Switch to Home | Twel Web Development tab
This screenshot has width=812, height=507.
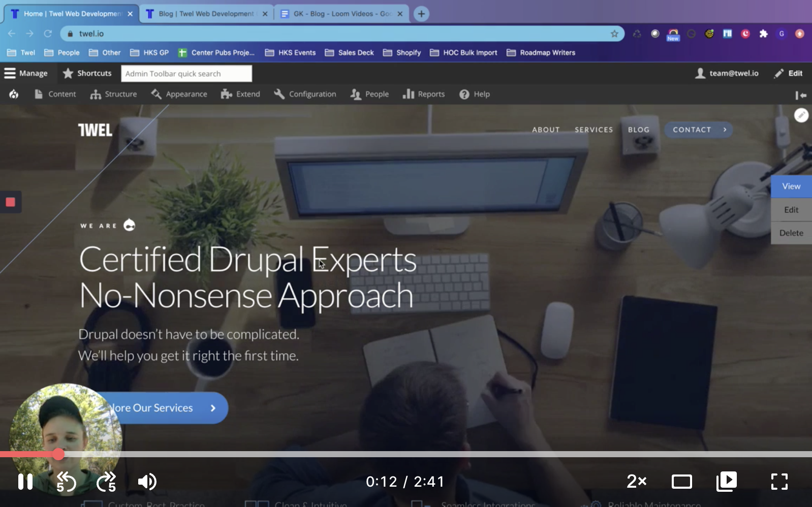[x=72, y=14]
